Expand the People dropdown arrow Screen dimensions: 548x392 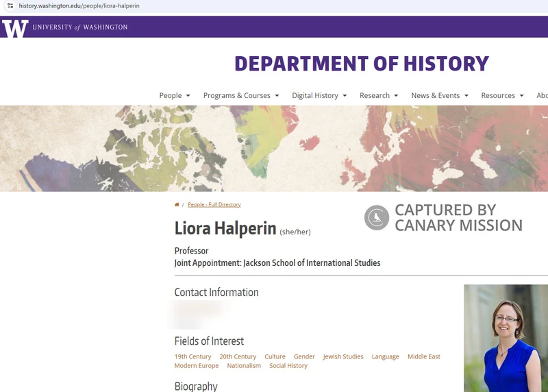(188, 96)
